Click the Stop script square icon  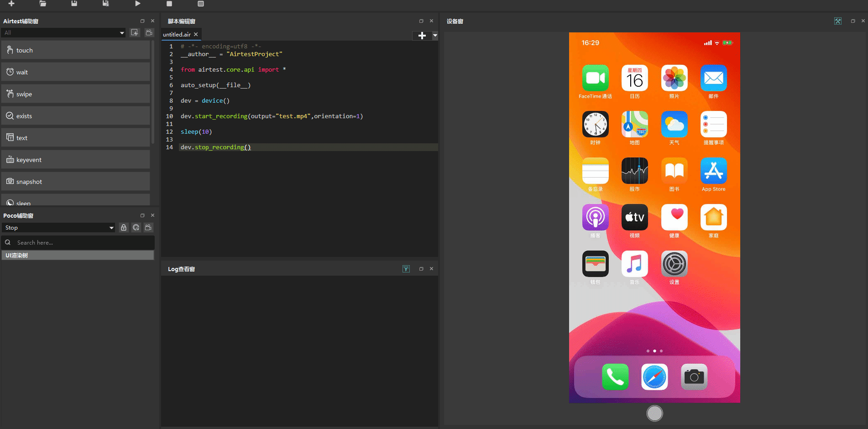(x=169, y=4)
